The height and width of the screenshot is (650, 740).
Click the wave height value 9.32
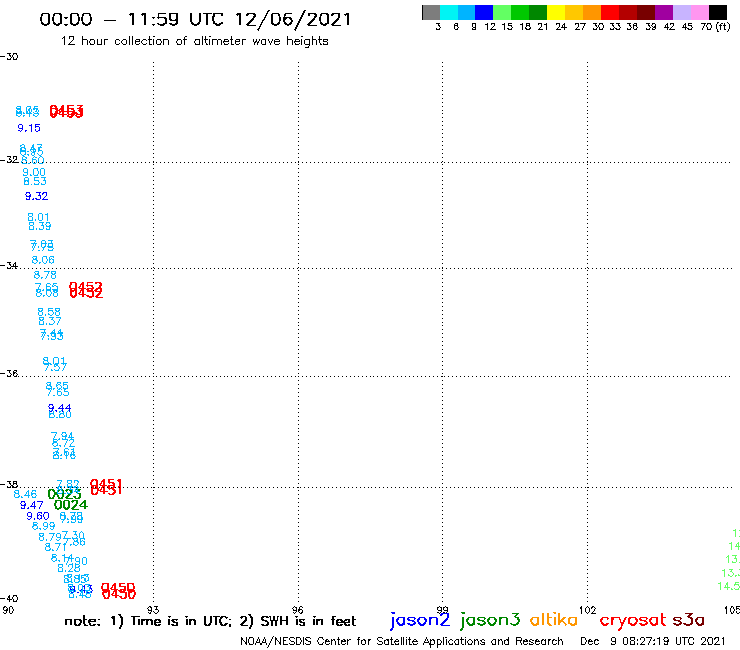click(x=36, y=196)
